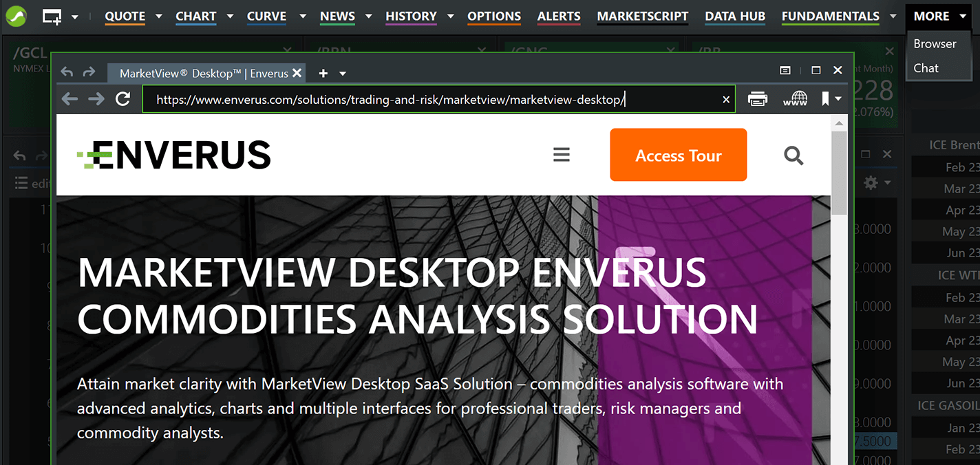Collapse the MORE menu
This screenshot has height=465, width=980.
939,16
